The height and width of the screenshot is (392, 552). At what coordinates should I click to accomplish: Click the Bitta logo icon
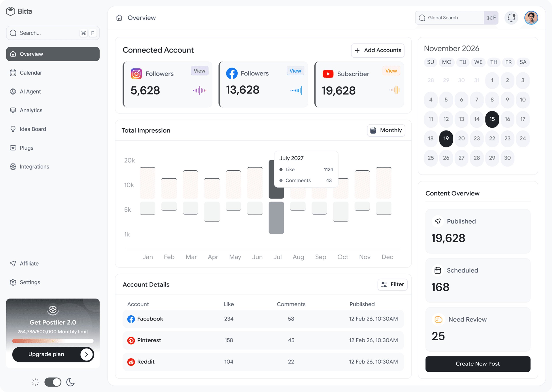[x=10, y=11]
